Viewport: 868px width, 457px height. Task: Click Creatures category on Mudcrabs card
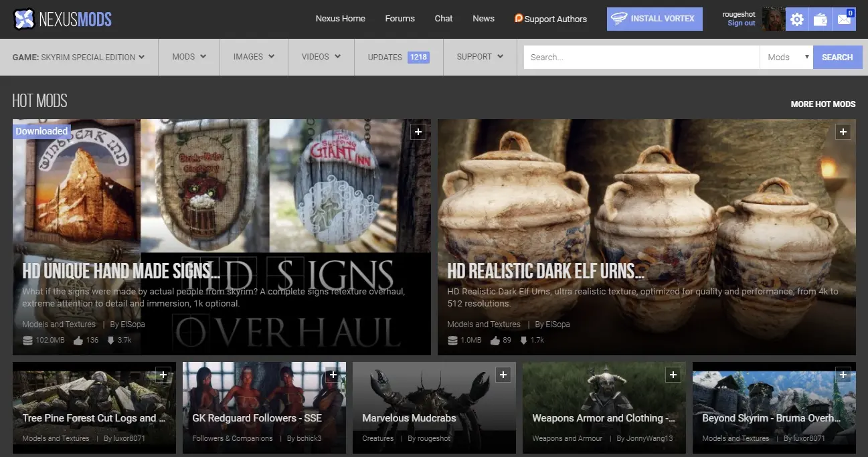[378, 439]
